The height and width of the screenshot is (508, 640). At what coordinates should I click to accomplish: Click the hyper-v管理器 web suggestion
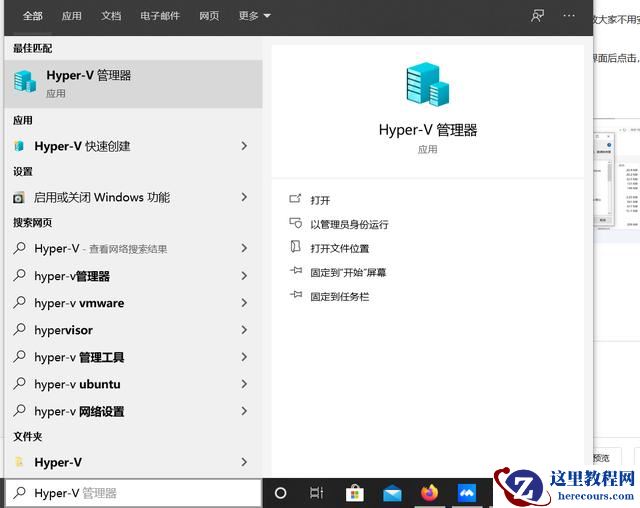tap(133, 276)
